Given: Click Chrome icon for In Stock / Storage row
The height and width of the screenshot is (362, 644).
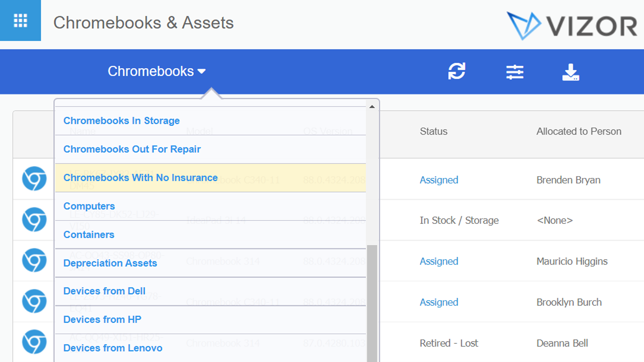Looking at the screenshot, I should click(x=34, y=220).
